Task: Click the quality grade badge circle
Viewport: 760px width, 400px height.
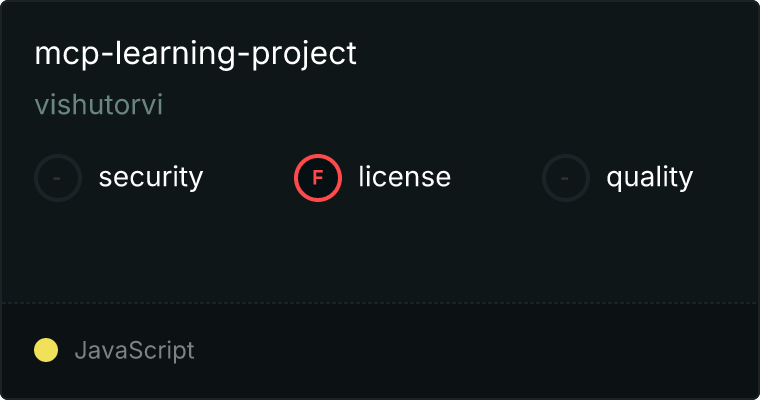Action: pos(566,178)
